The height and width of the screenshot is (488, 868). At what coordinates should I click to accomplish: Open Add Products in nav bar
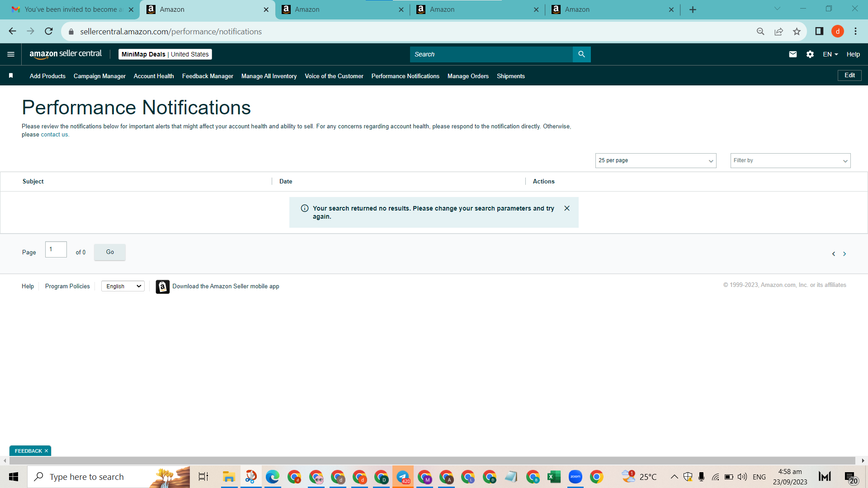pos(47,76)
